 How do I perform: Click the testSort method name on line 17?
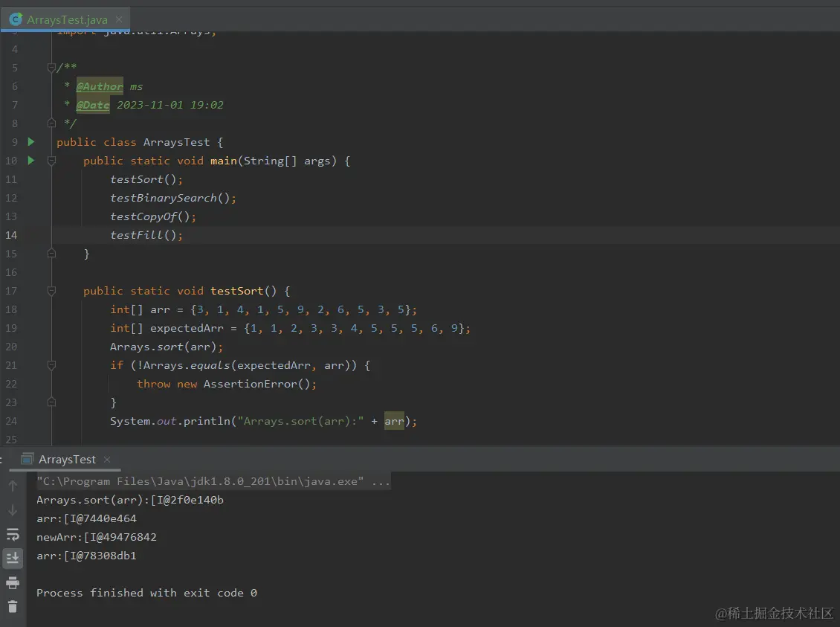tap(237, 291)
